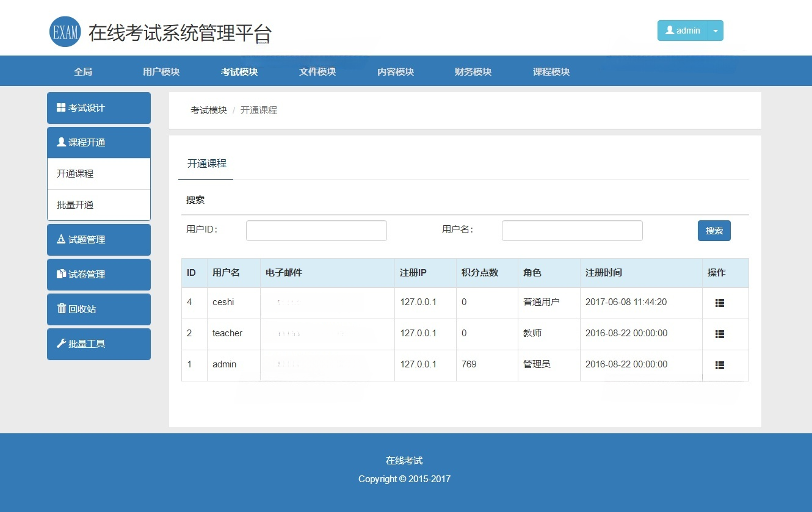Open 考试模块 breadcrumb link
This screenshot has width=812, height=512.
pyautogui.click(x=208, y=110)
